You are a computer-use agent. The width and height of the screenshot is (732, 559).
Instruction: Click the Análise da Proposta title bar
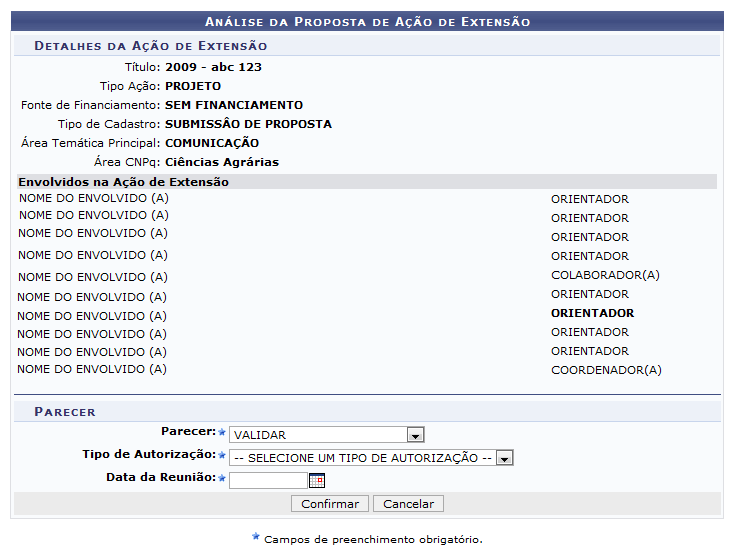pyautogui.click(x=367, y=21)
